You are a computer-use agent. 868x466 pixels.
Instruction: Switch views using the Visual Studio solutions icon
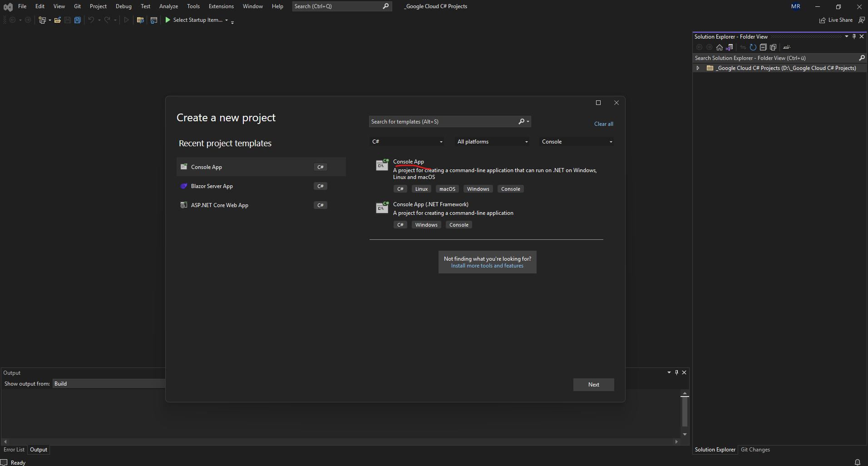730,47
